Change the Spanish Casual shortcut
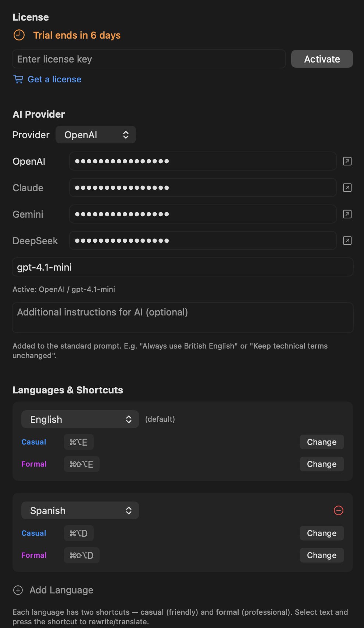Viewport: 364px width, 628px height. pyautogui.click(x=322, y=533)
